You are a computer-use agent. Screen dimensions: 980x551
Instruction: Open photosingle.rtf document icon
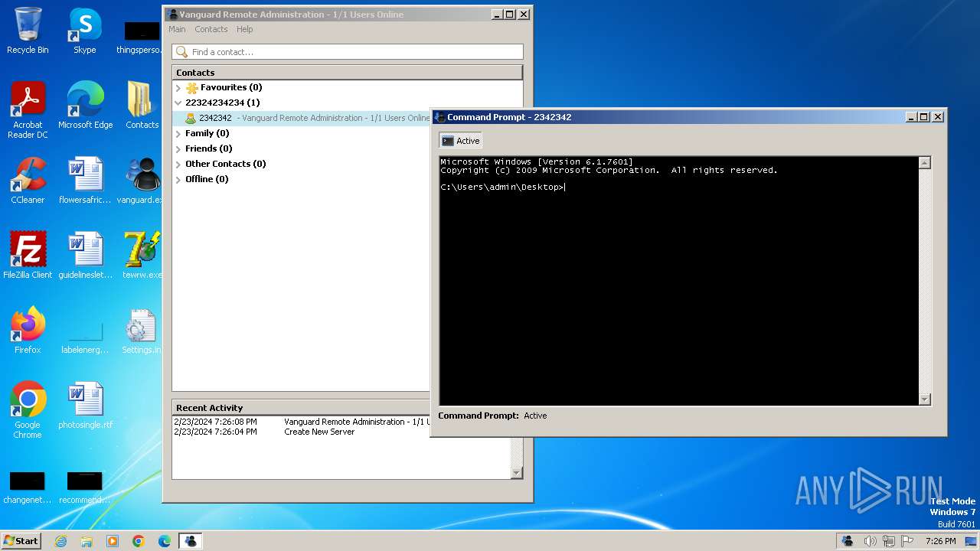tap(85, 406)
